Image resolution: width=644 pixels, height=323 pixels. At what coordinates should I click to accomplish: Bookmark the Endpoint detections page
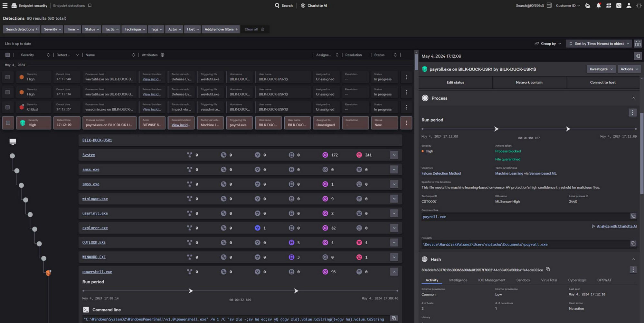[x=90, y=5]
